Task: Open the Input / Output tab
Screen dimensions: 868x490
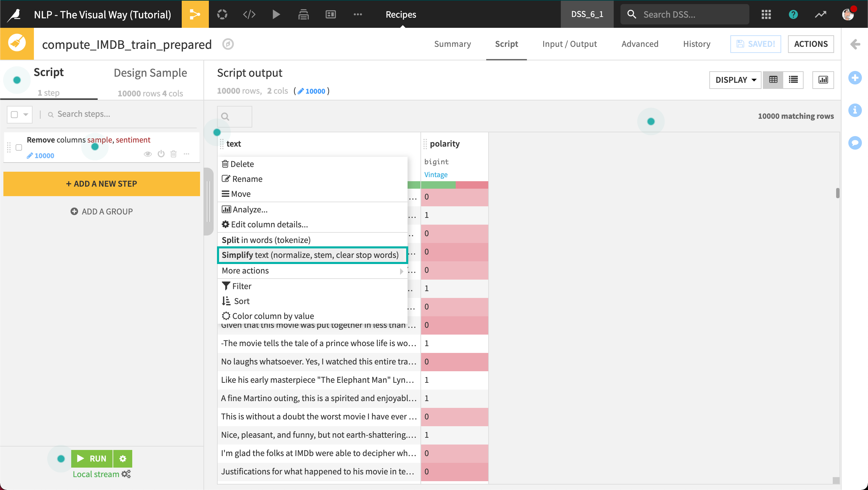Action: 569,44
